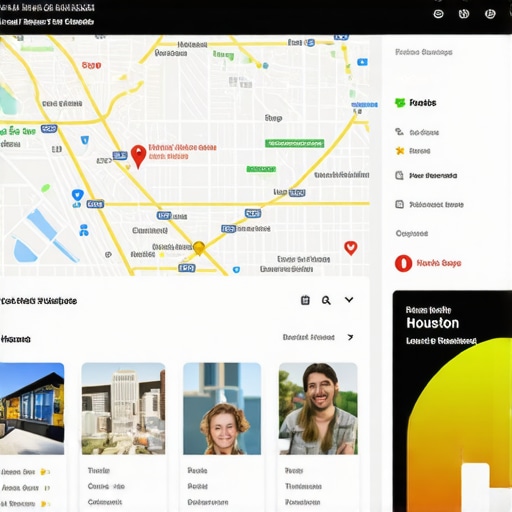This screenshot has width=512, height=512.
Task: Open the long-haired man thumbnail
Action: click(318, 409)
